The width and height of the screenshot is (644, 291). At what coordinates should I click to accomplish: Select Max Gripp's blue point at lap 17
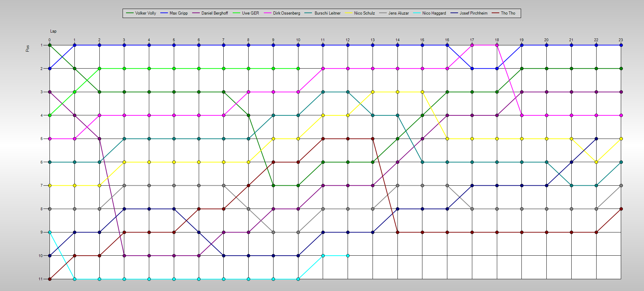click(472, 69)
